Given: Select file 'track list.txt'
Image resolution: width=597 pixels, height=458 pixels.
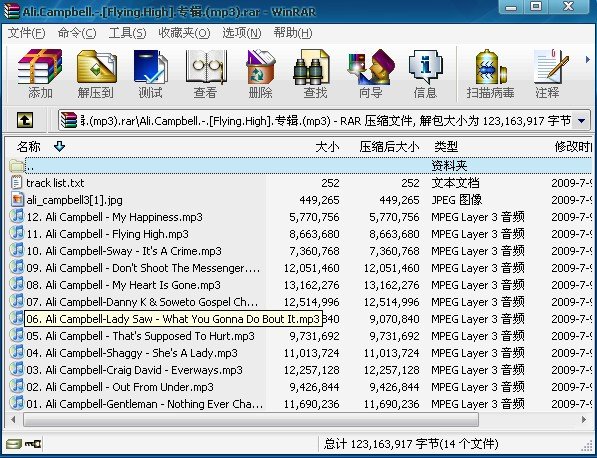Looking at the screenshot, I should pyautogui.click(x=55, y=183).
